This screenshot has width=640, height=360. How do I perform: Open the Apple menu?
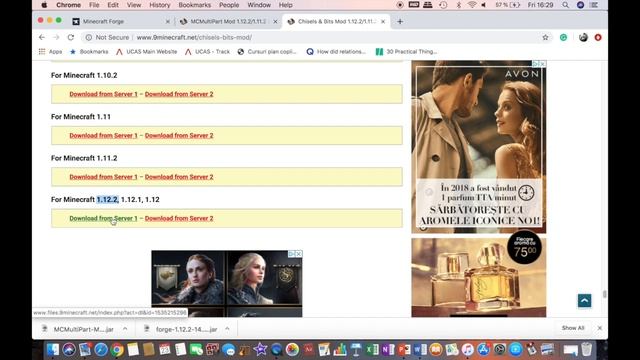44,5
